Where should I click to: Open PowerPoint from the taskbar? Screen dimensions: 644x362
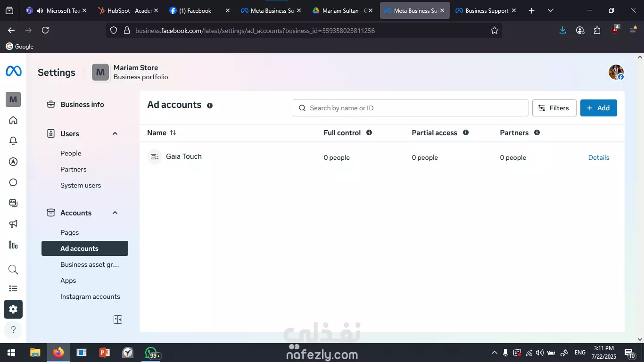(105, 353)
